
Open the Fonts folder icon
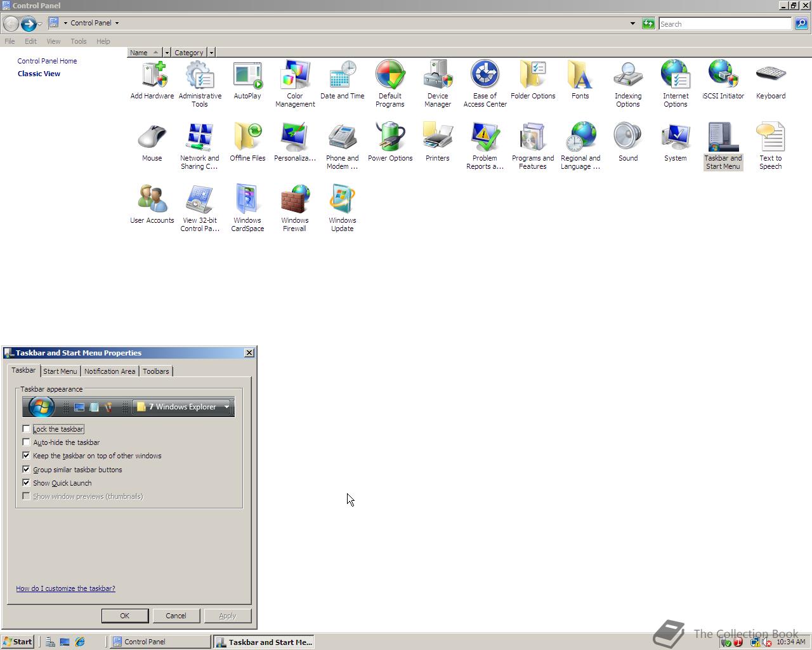tap(580, 81)
